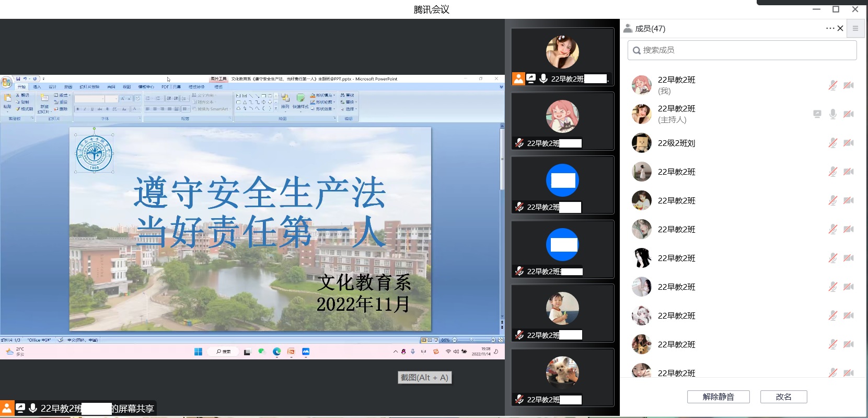Switch to slide sorter view in status bar
The height and width of the screenshot is (418, 868).
430,340
